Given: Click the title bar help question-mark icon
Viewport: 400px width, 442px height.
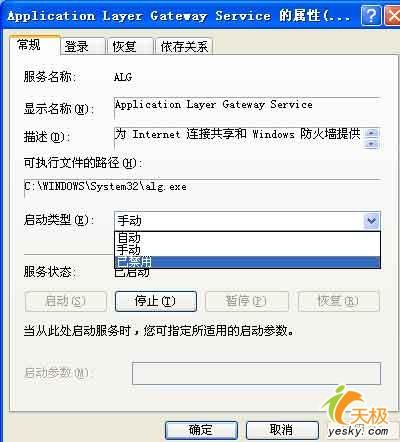Looking at the screenshot, I should coord(371,16).
